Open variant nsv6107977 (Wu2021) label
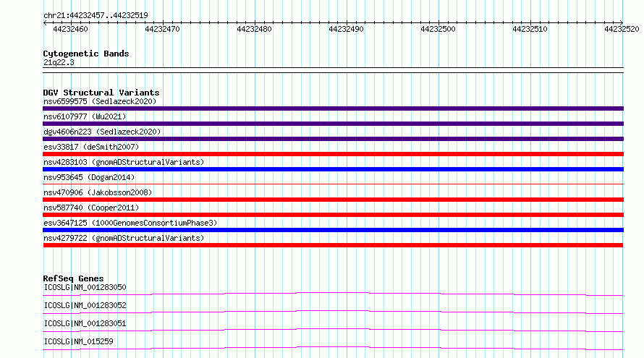The width and height of the screenshot is (644, 358). coord(85,116)
